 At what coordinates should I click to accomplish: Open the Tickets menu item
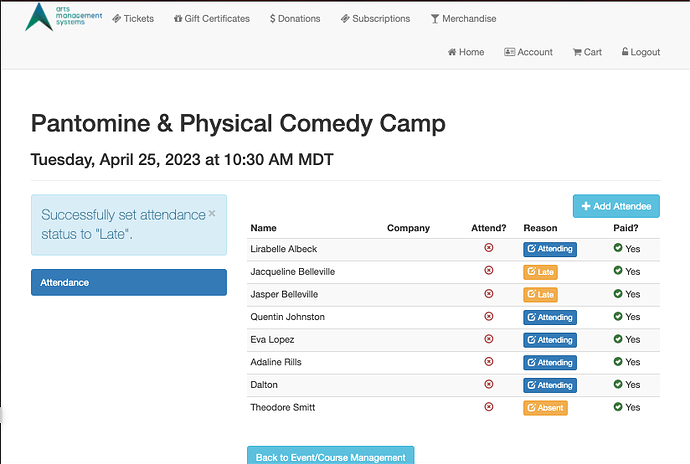[x=133, y=18]
